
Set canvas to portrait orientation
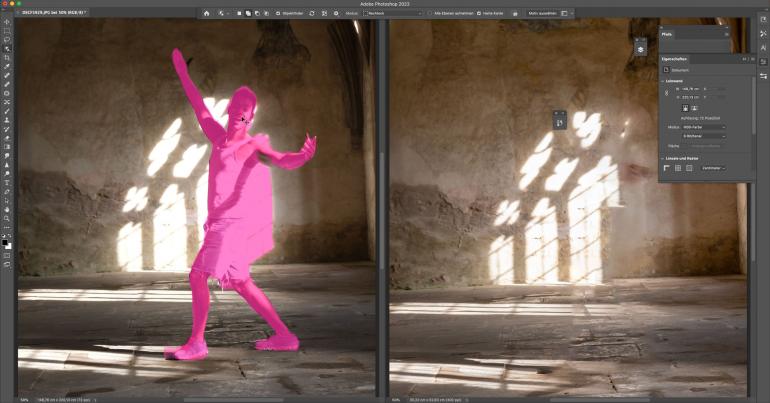(686, 108)
